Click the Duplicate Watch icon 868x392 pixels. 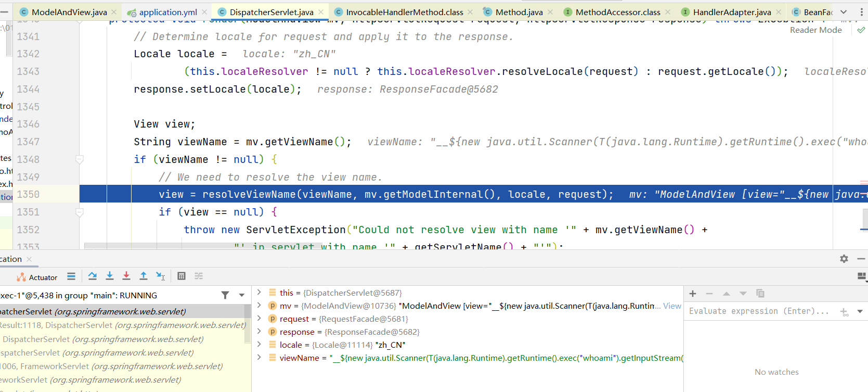tap(760, 294)
